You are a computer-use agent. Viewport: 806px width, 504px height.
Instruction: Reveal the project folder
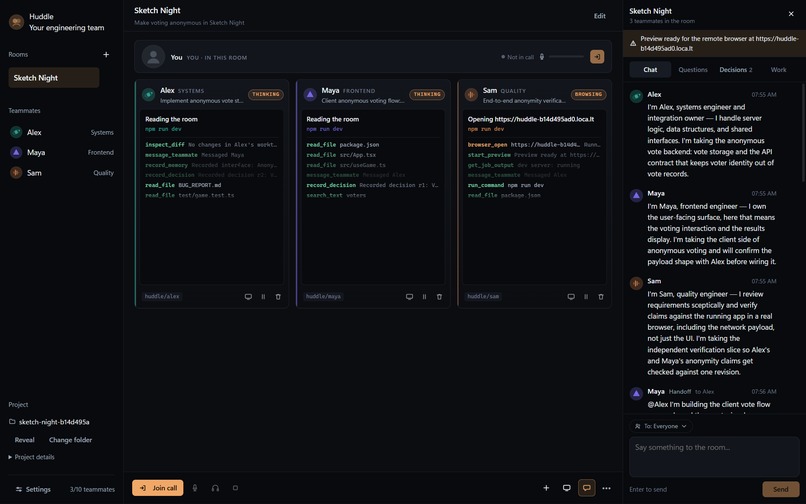[x=25, y=440]
